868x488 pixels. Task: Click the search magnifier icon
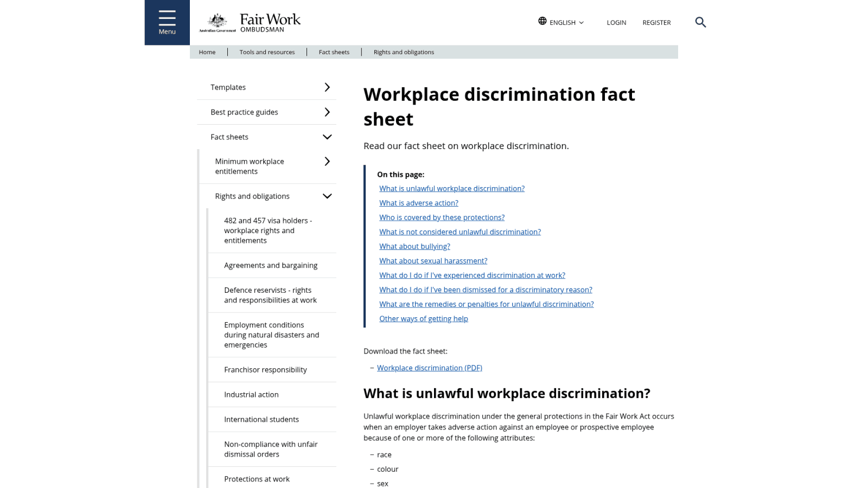(700, 22)
